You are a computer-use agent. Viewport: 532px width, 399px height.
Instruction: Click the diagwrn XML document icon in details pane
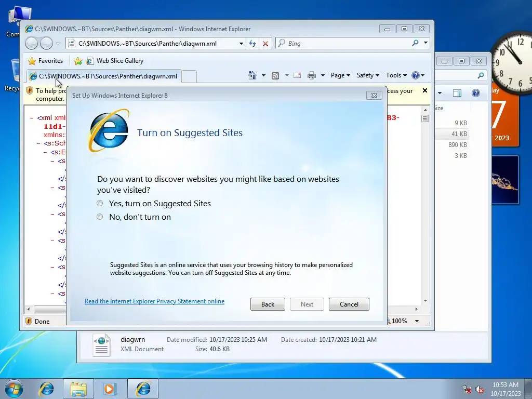point(101,345)
